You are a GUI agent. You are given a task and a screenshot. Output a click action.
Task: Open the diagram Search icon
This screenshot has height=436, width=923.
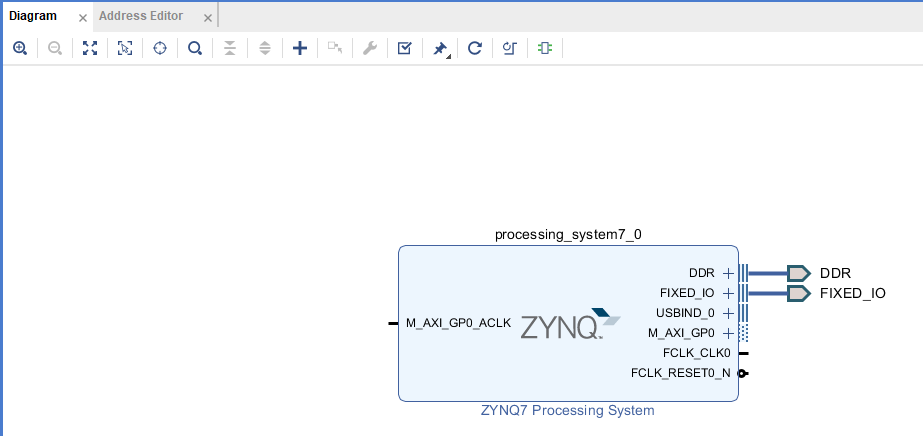click(195, 48)
